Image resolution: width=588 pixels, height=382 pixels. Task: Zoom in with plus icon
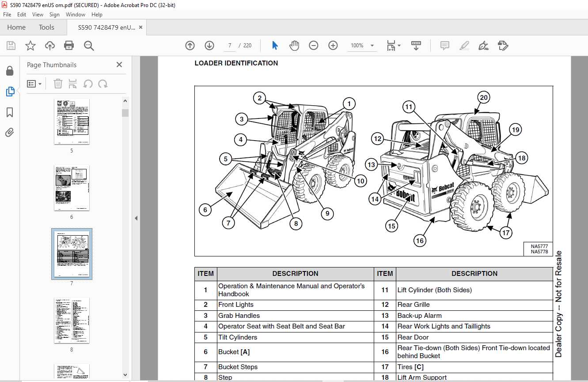[x=333, y=46]
